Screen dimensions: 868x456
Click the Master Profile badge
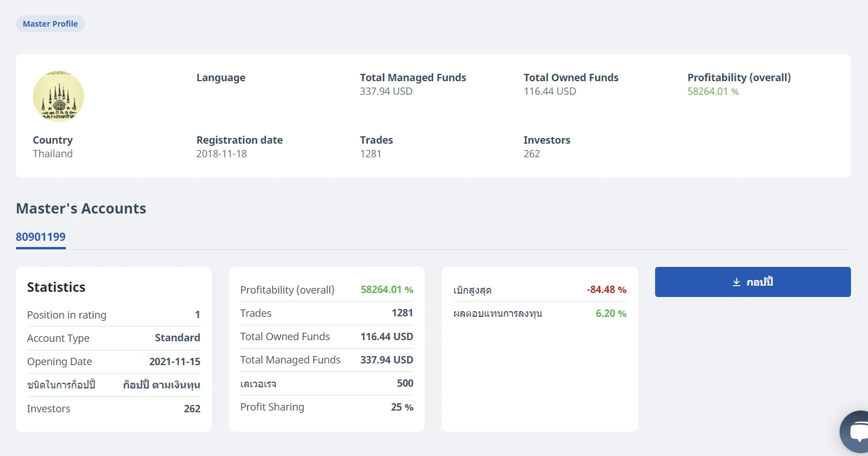click(51, 24)
